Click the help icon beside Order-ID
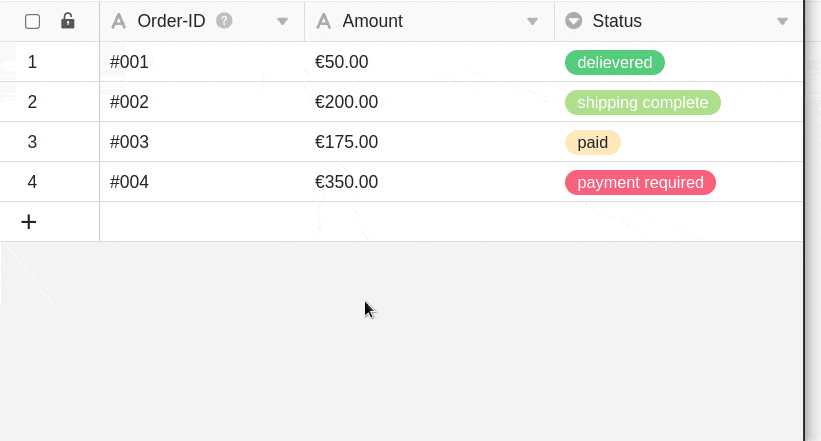This screenshot has height=441, width=821. (224, 20)
